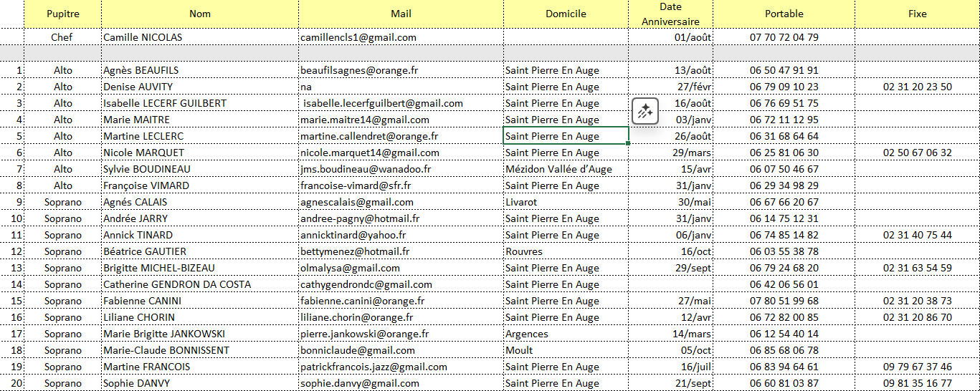This screenshot has width=980, height=391.
Task: Click the Chef pupitre cell
Action: (x=63, y=37)
